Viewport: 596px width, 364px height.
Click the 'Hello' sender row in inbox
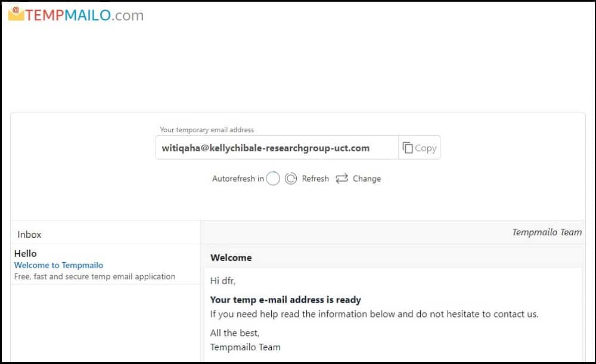click(26, 253)
